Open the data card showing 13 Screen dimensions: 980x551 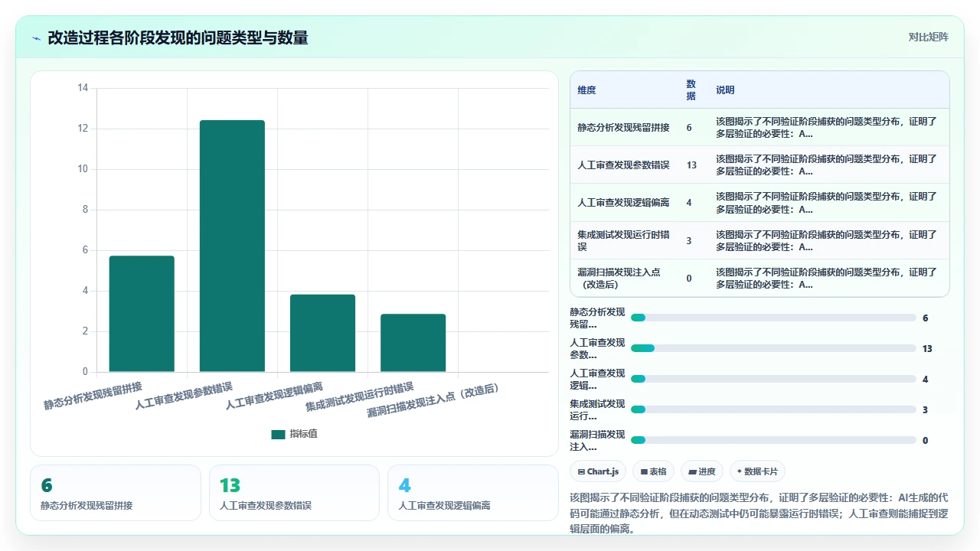click(294, 493)
